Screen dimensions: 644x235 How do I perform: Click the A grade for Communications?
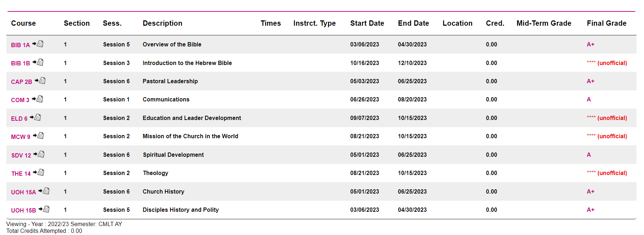(589, 99)
